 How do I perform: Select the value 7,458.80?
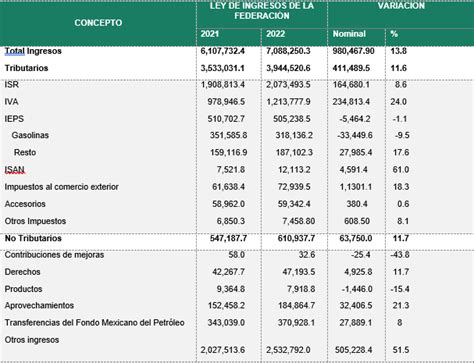click(x=298, y=221)
